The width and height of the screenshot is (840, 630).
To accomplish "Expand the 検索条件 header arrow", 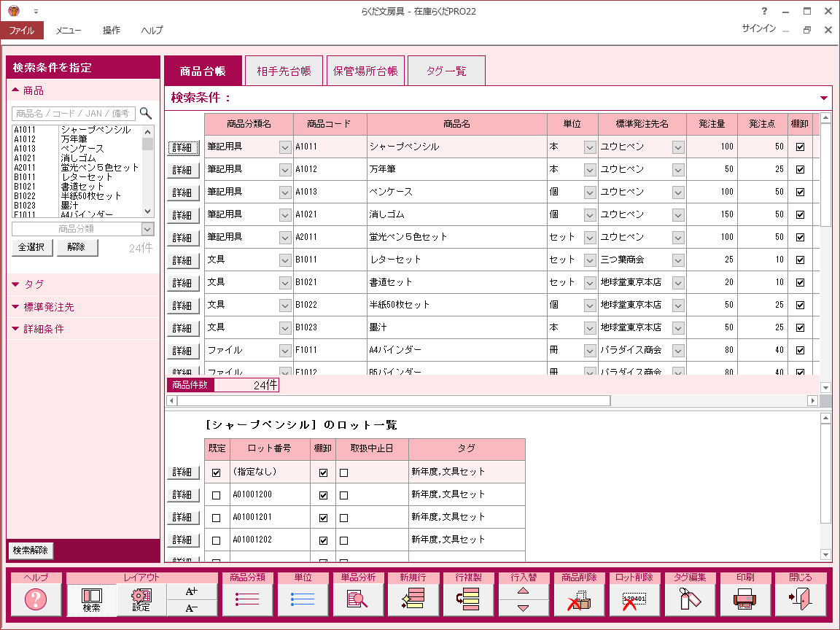I will coord(824,98).
